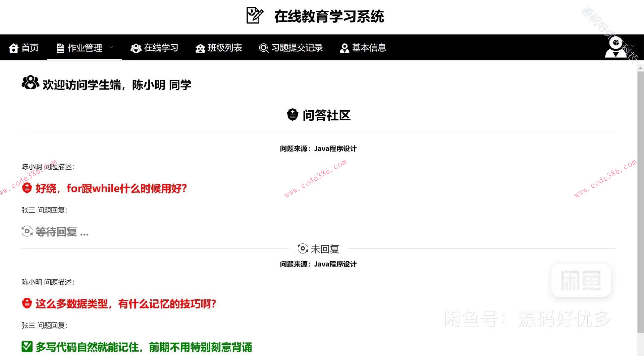Click the green checkmark beside 张三's reply
The height and width of the screenshot is (356, 644).
27,346
